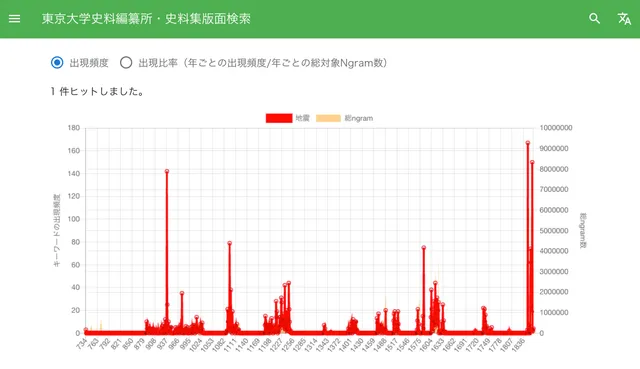
Task: Click the peak point near year 1738
Action: pos(483,308)
